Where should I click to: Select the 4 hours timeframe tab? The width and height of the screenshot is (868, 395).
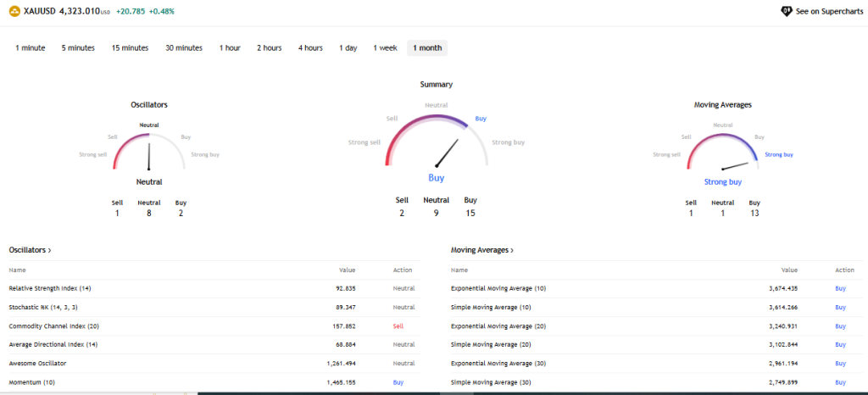click(x=310, y=48)
